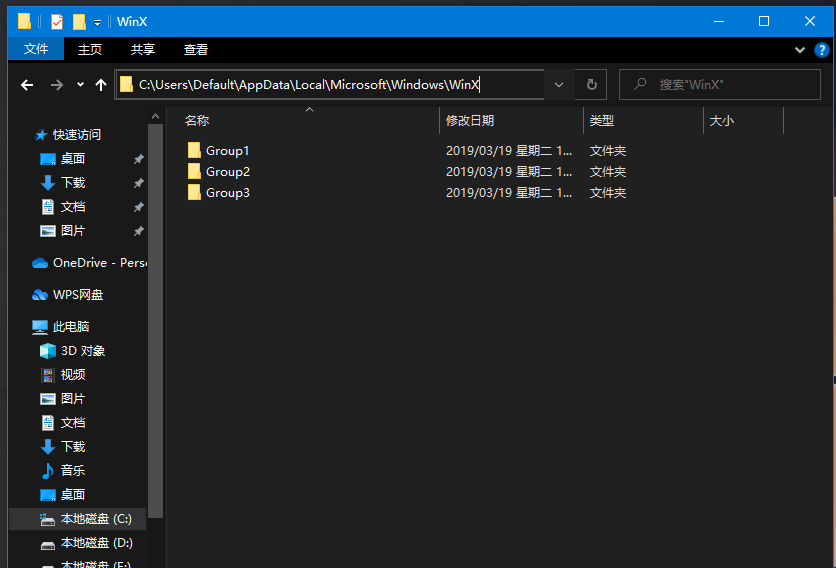The height and width of the screenshot is (568, 836).
Task: Open pinned 文档 under Quick access
Action: (x=73, y=206)
